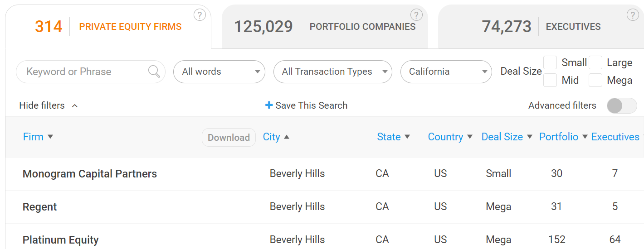Sort by City using the up arrow
Image resolution: width=644 pixels, height=249 pixels.
(x=287, y=137)
